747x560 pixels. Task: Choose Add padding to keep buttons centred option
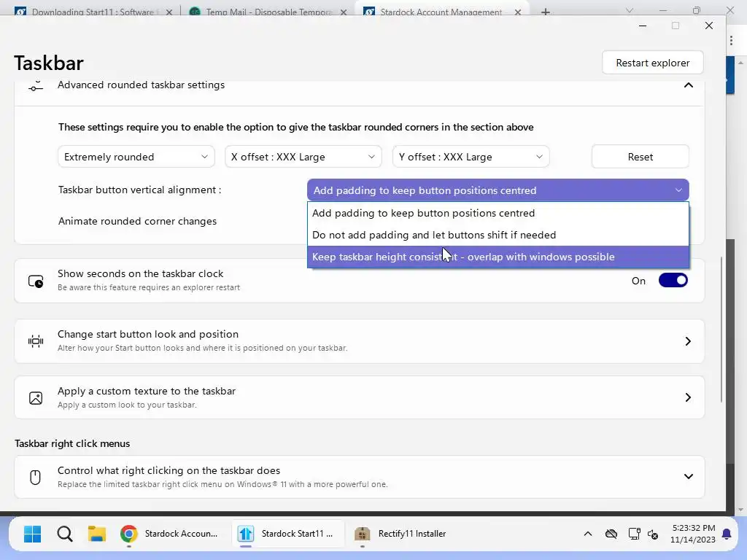498,213
